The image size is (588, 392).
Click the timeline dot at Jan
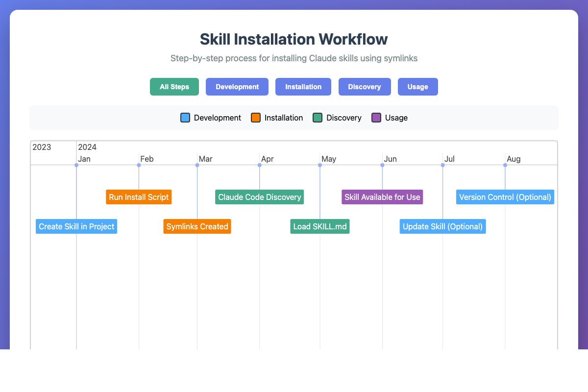76,165
